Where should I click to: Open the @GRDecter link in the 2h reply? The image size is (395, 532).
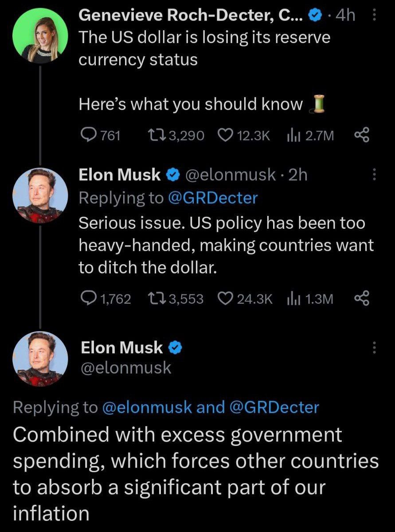[x=212, y=198]
